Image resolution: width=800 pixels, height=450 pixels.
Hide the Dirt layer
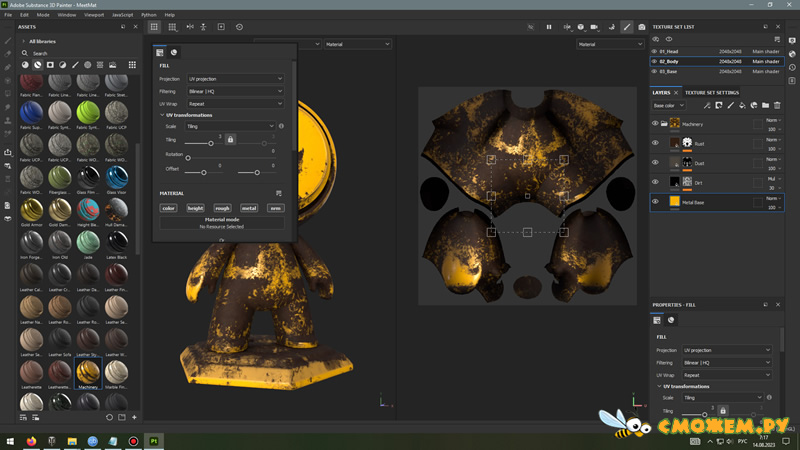click(655, 182)
